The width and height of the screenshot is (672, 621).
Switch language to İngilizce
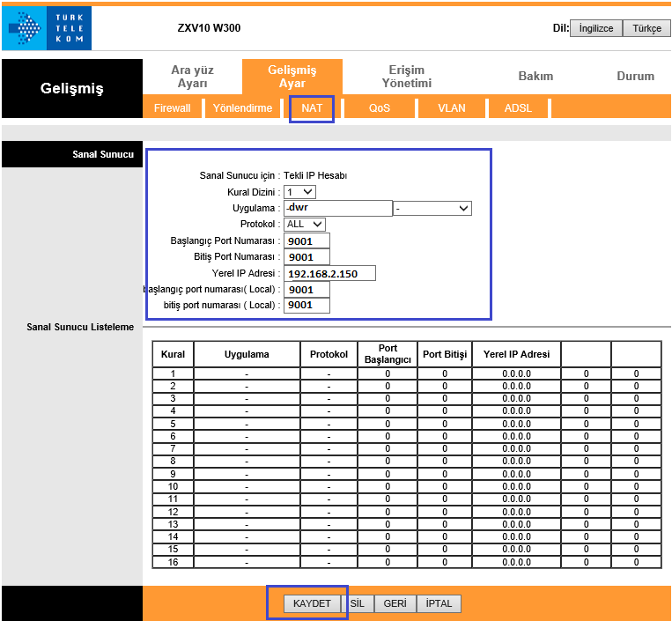(x=595, y=28)
